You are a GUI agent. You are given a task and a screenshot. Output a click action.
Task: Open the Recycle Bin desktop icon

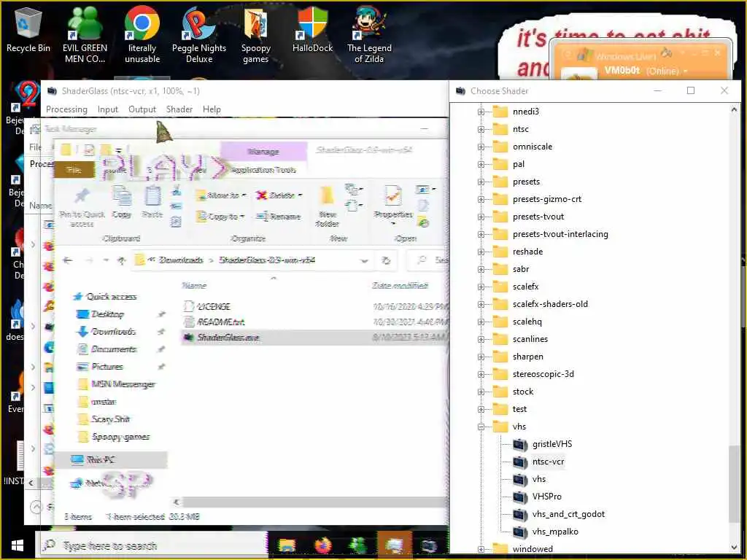click(28, 31)
